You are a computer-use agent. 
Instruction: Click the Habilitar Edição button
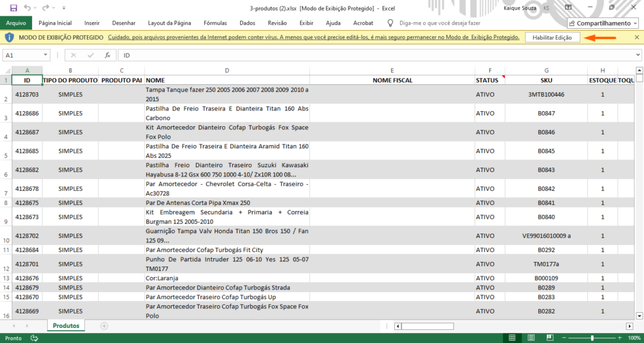click(552, 38)
